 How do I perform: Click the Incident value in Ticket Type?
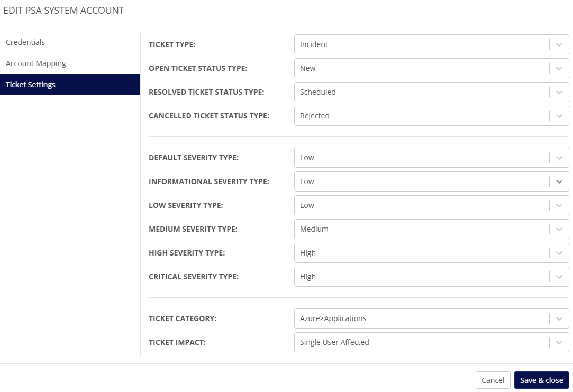314,44
